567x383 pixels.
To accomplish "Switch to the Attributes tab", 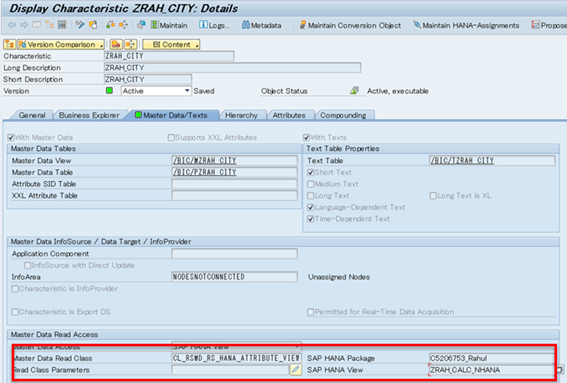I will click(x=289, y=115).
